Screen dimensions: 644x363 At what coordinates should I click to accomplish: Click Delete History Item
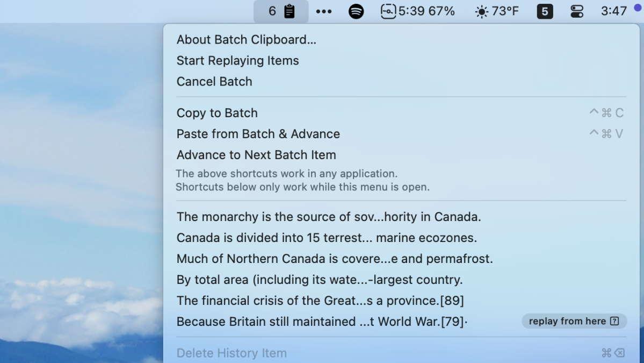[401, 353]
